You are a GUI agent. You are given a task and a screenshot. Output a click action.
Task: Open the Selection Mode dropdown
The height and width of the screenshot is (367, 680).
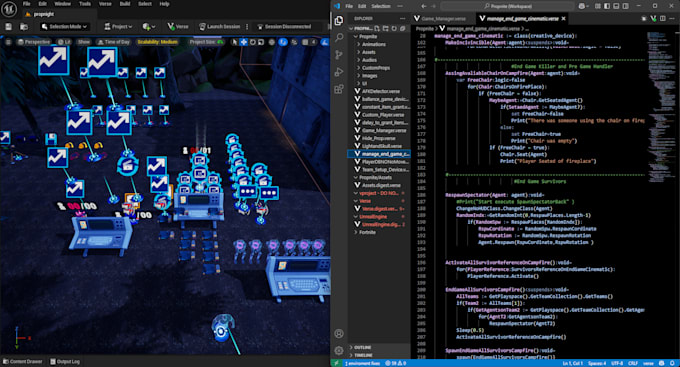point(64,26)
